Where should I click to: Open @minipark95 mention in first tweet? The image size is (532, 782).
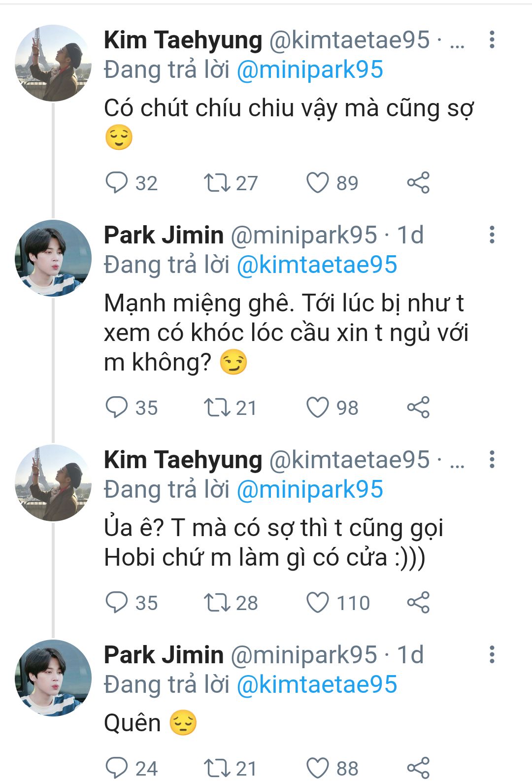click(310, 70)
